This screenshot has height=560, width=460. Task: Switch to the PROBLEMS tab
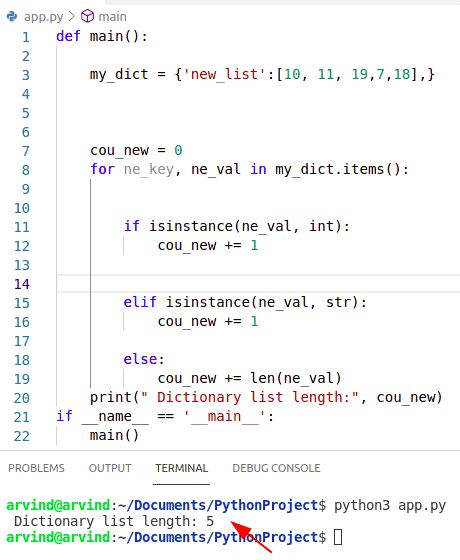(x=36, y=468)
